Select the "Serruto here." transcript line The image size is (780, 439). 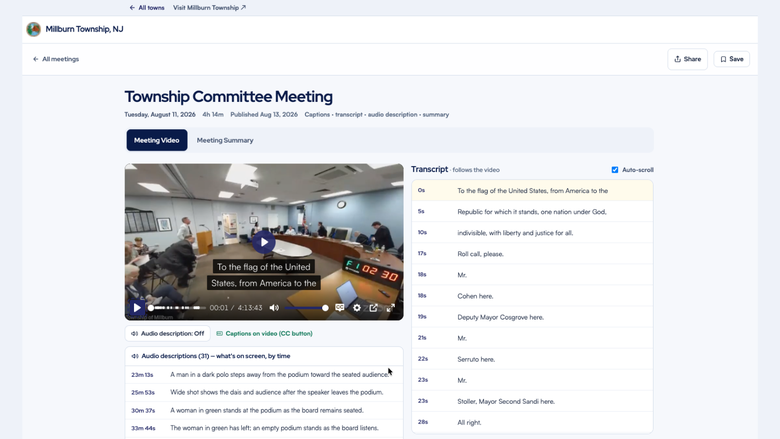click(532, 359)
